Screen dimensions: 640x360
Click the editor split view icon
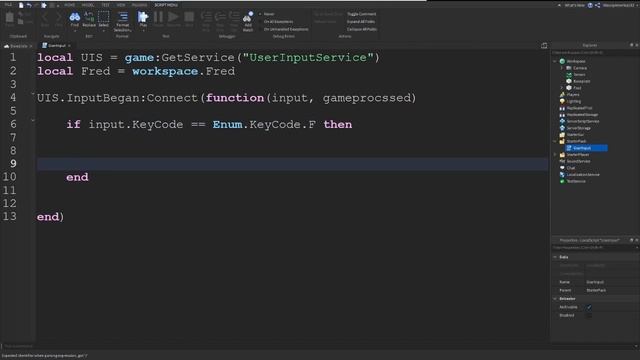coord(544,46)
